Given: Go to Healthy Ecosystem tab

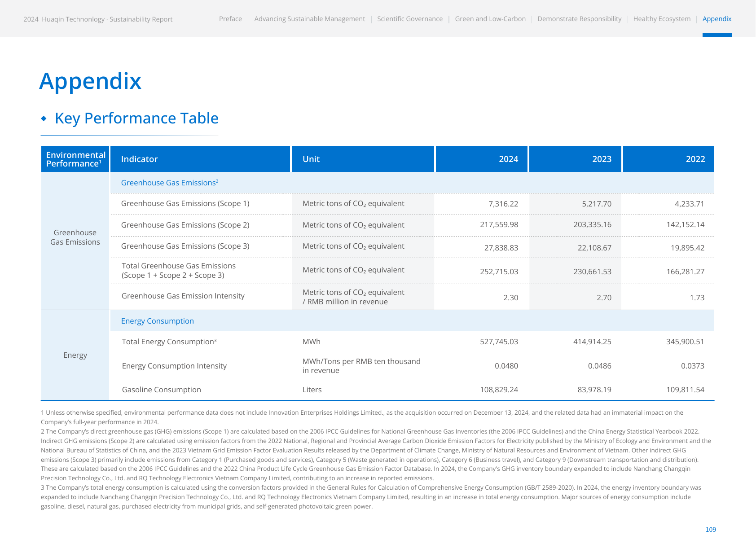Looking at the screenshot, I should (x=662, y=19).
